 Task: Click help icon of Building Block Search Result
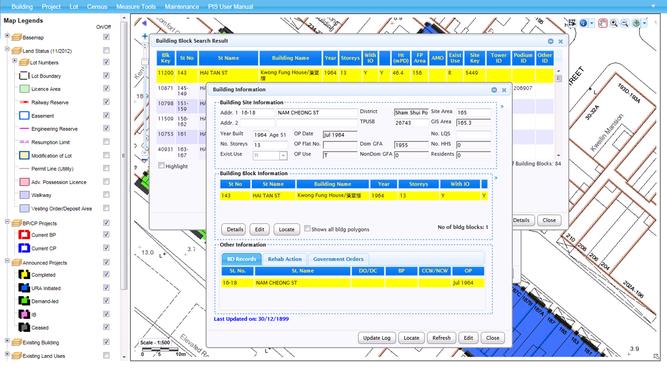[551, 41]
